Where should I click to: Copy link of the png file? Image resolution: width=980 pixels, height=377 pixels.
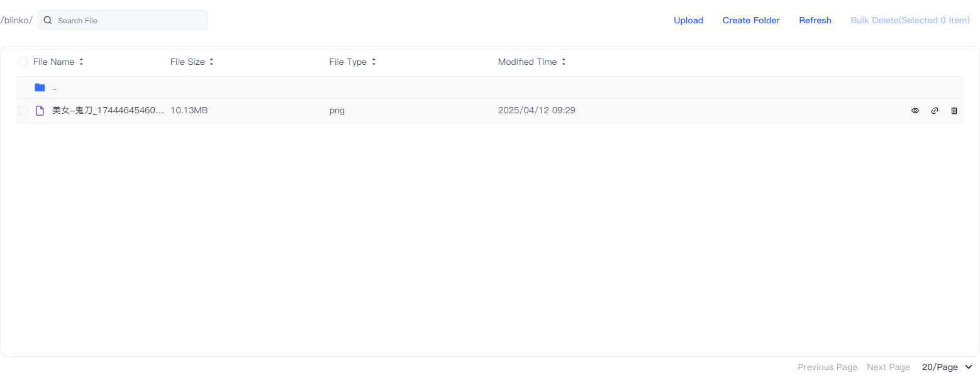coord(935,111)
